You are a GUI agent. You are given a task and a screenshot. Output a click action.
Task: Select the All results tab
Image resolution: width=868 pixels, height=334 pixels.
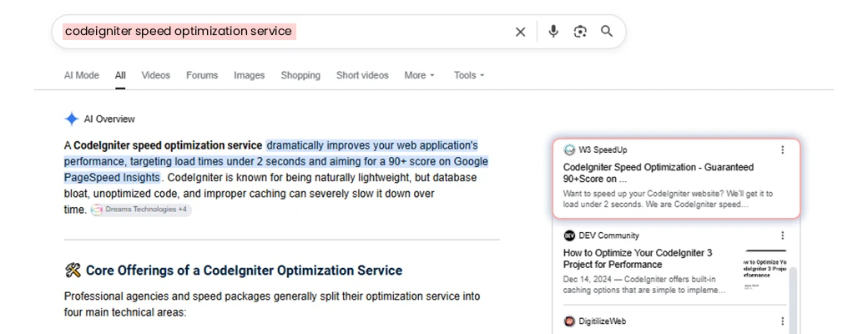[x=120, y=75]
